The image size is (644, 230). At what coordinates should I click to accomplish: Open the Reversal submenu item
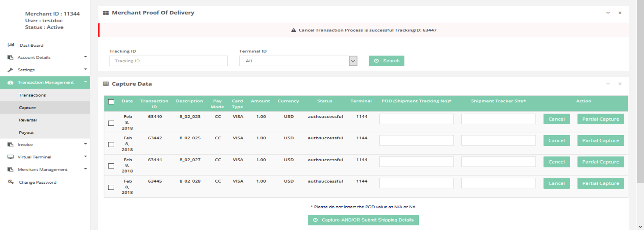coord(28,120)
